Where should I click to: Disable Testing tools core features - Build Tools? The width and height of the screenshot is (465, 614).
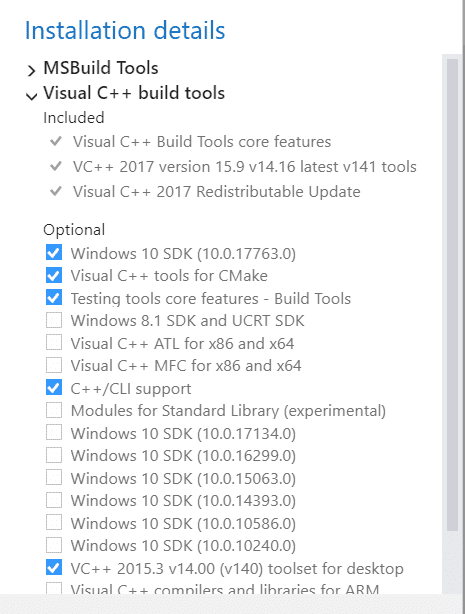tap(54, 298)
